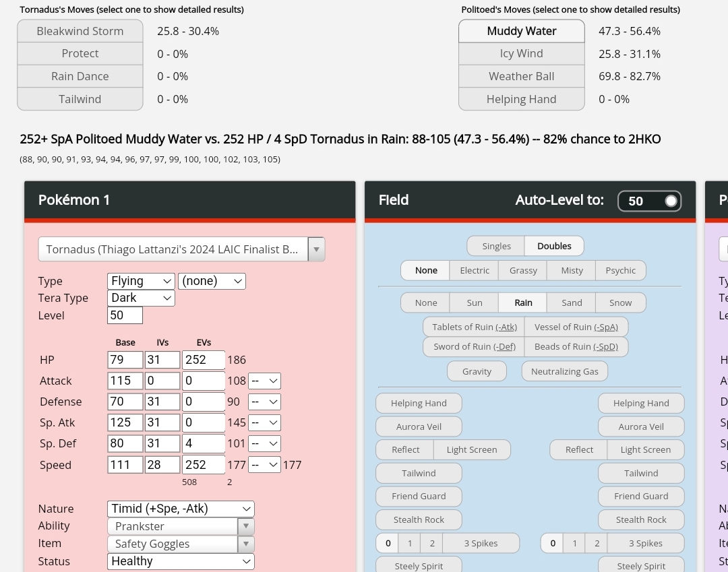Toggle right side Aurora Veil
728x572 pixels.
pyautogui.click(x=641, y=426)
